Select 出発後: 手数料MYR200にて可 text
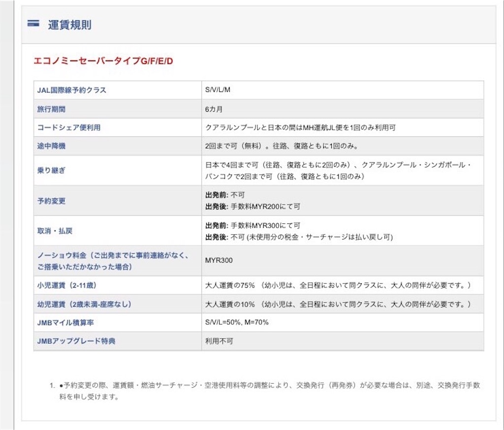The image size is (504, 430). [252, 206]
